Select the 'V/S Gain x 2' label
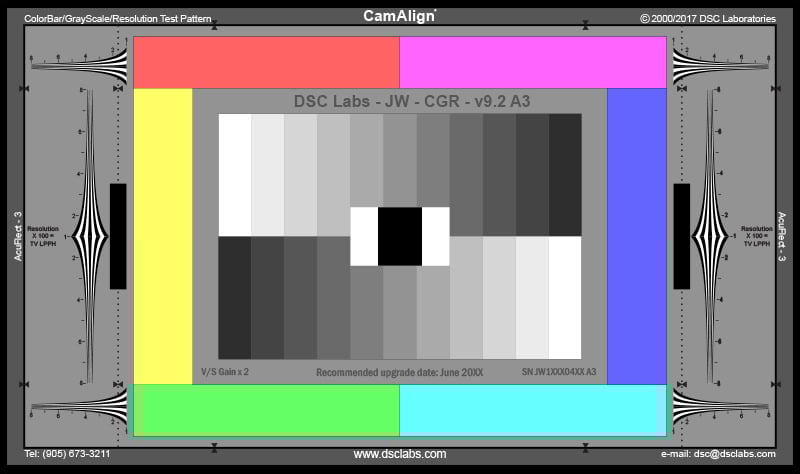 [224, 372]
